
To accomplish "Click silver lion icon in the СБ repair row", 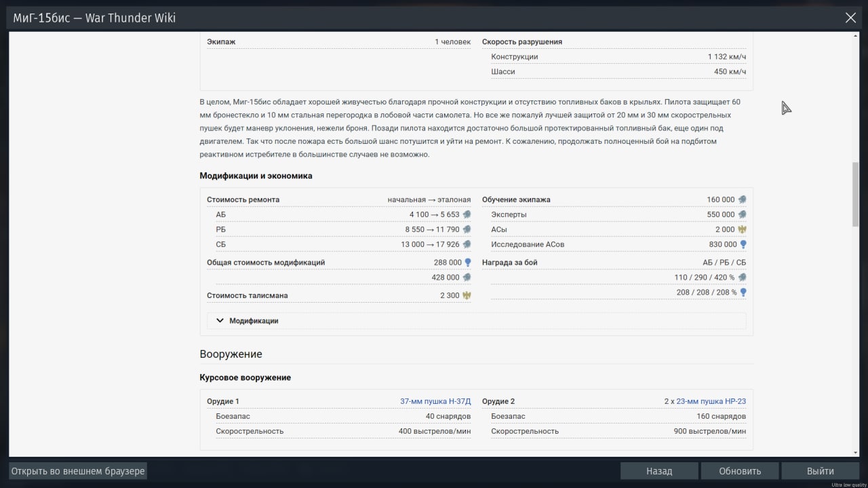I will [467, 244].
